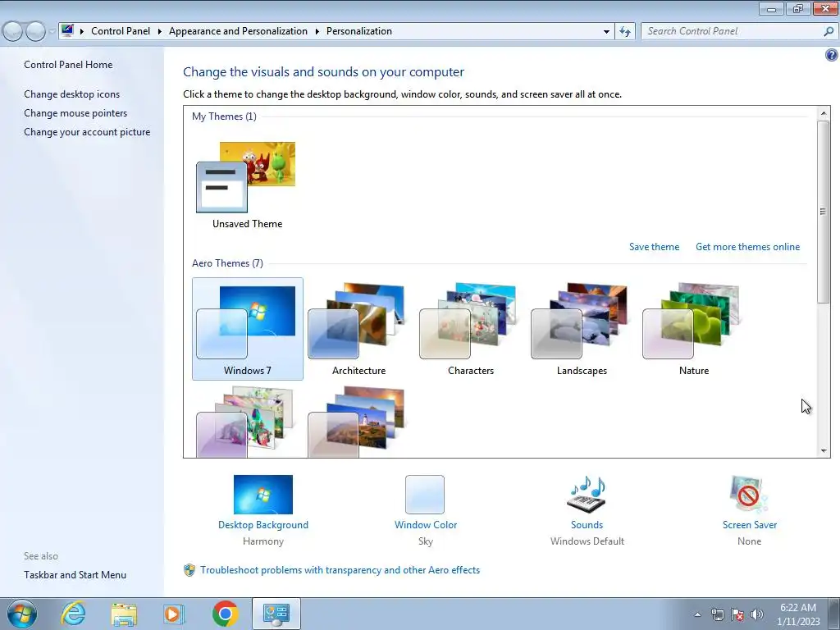The width and height of the screenshot is (840, 630).
Task: Click the volume speaker tray icon
Action: point(757,614)
